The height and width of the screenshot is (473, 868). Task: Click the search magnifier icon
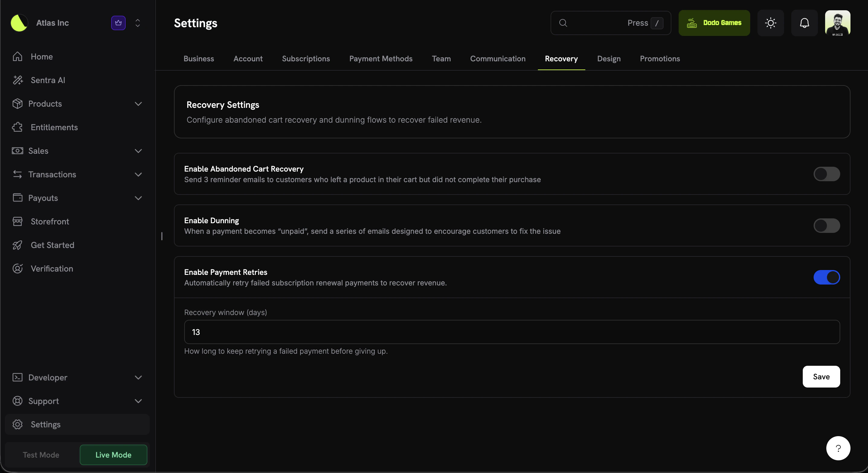click(x=563, y=23)
